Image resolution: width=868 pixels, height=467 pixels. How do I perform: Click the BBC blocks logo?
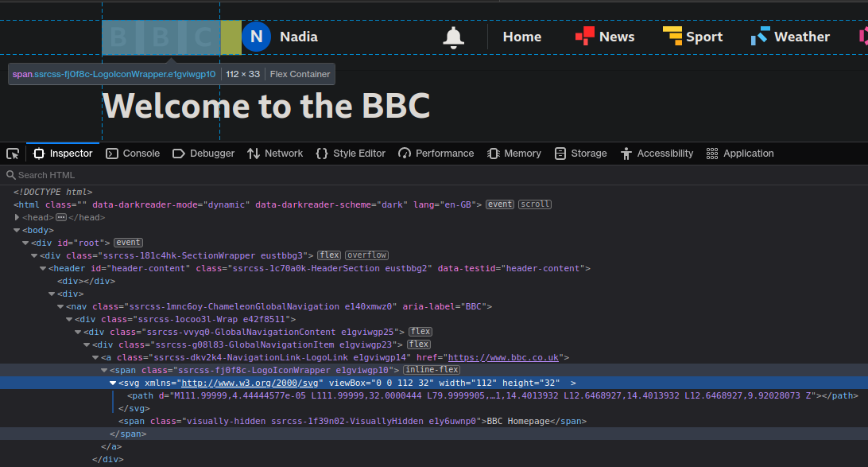click(x=161, y=37)
